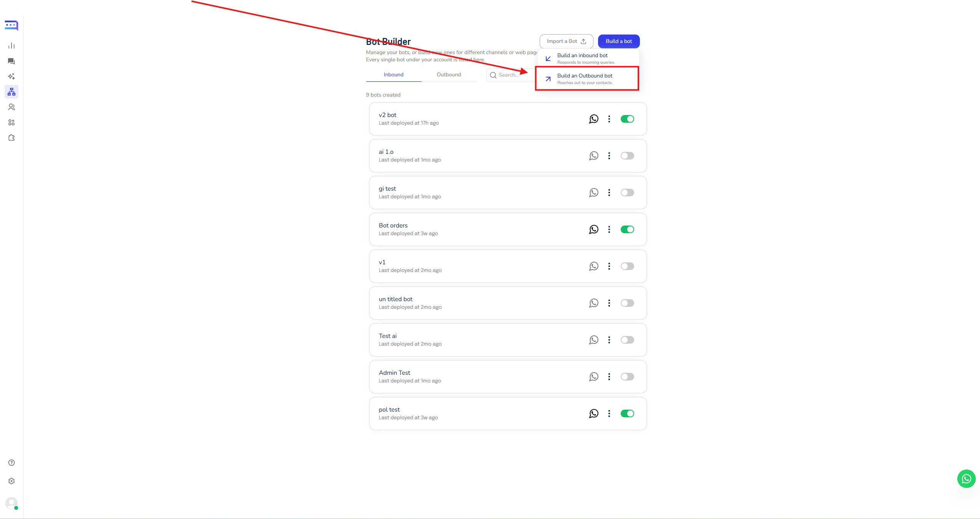
Task: Open the Bot orders name
Action: (393, 225)
